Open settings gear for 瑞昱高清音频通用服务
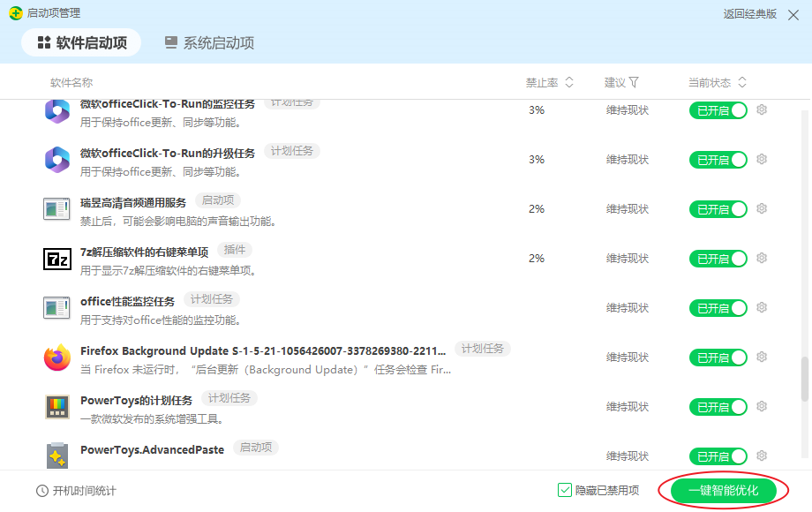812x512 pixels. click(762, 209)
